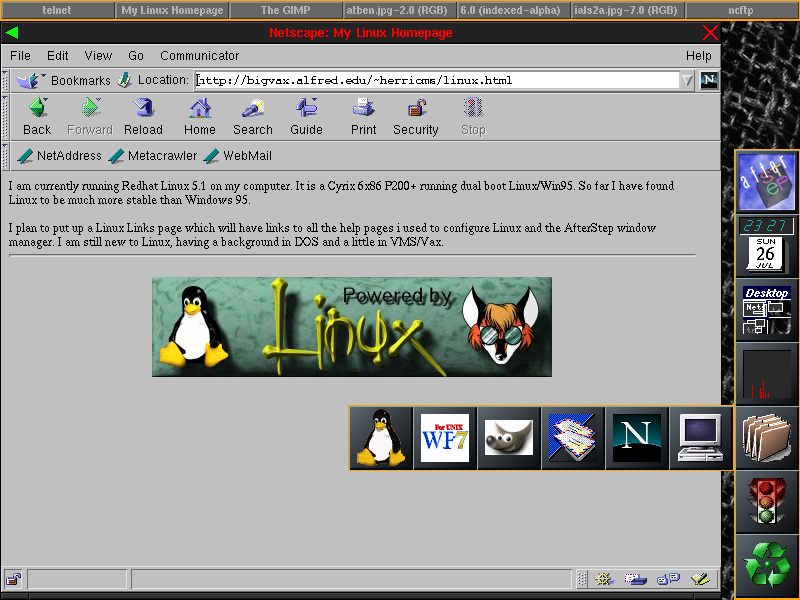Open the file folders Wharf icon
The height and width of the screenshot is (600, 800).
[766, 439]
